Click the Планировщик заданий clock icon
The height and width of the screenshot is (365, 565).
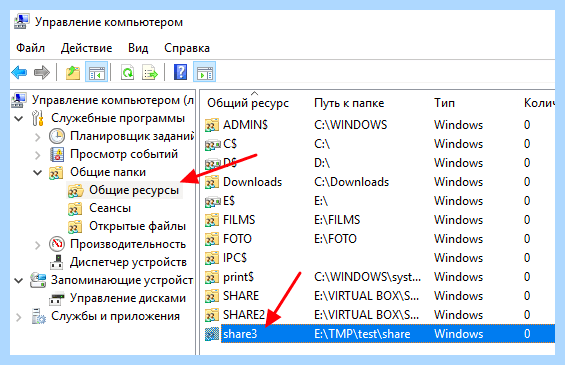pyautogui.click(x=57, y=136)
